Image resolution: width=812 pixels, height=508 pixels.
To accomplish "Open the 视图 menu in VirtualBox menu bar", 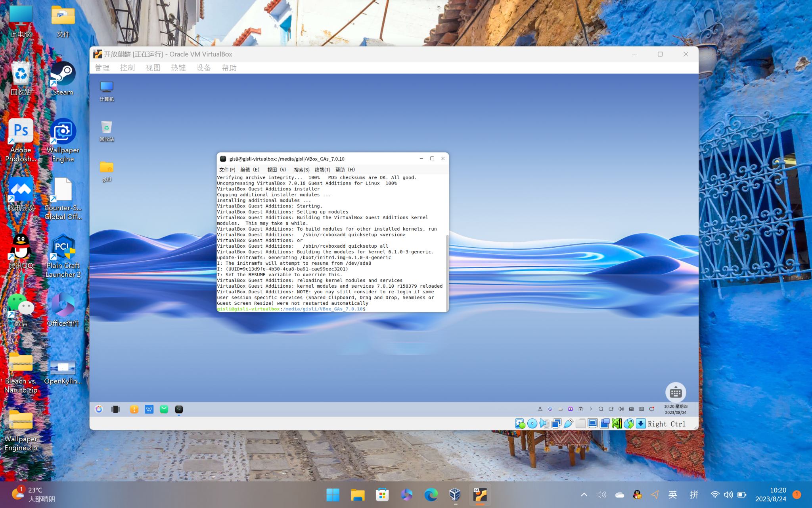I will 153,68.
